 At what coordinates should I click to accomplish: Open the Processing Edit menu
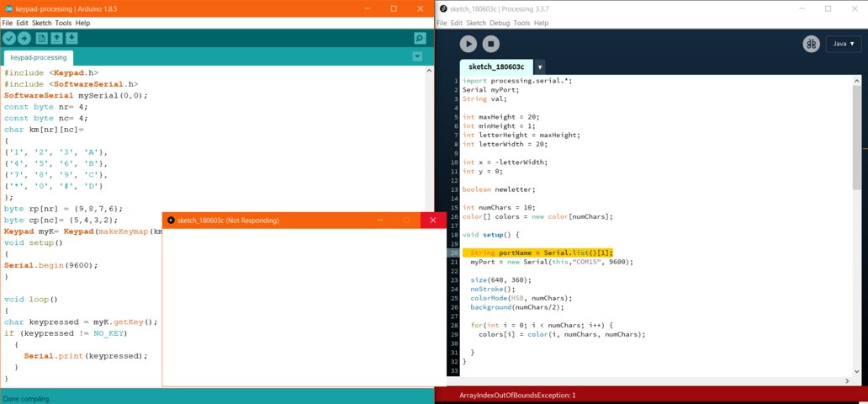click(x=456, y=24)
